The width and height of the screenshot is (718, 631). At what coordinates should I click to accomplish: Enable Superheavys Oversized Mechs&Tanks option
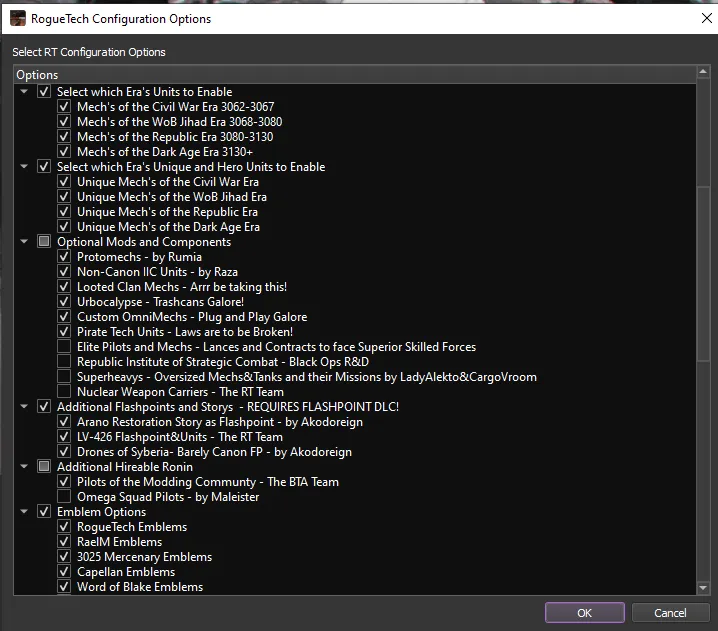[64, 376]
